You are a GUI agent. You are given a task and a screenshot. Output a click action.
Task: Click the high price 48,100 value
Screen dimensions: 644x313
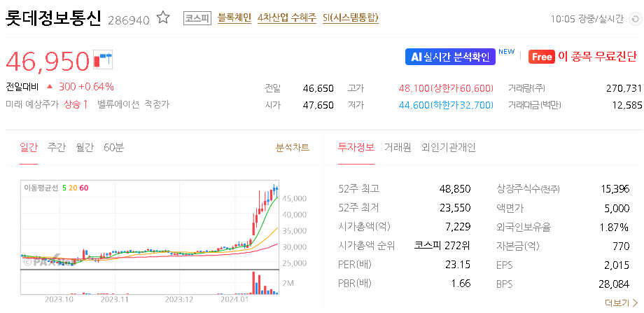coord(414,88)
